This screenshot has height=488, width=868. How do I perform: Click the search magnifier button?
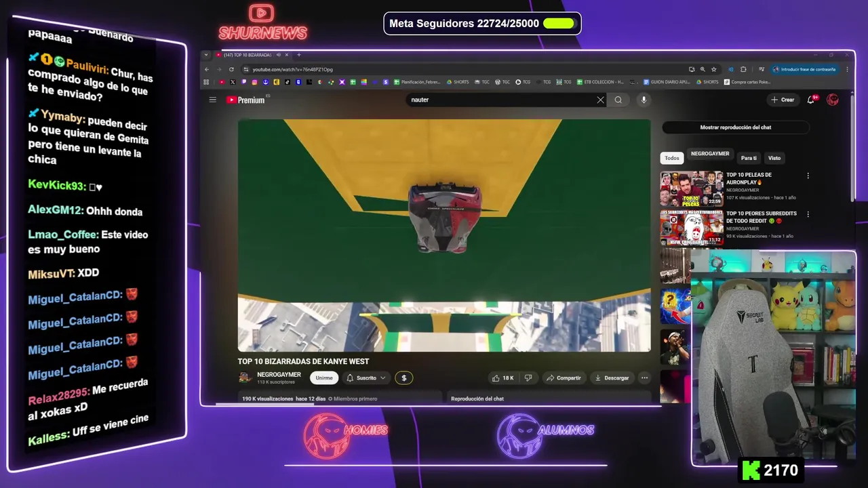pyautogui.click(x=618, y=100)
